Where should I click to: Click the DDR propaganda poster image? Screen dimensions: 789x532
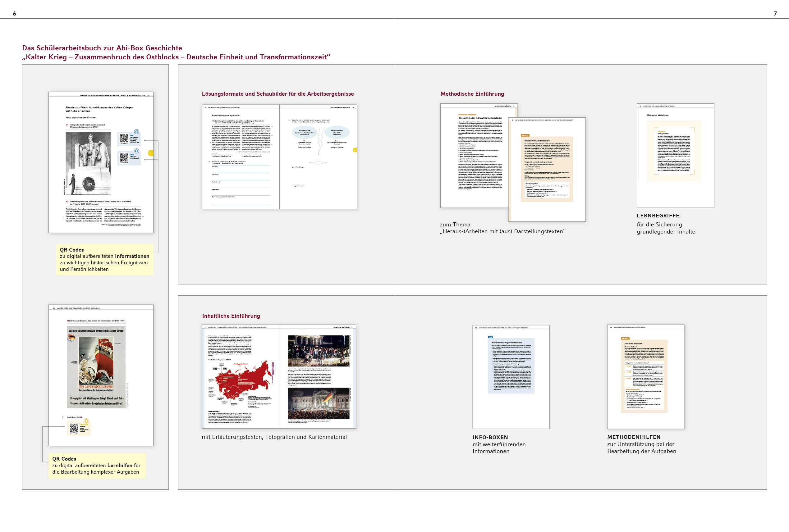click(x=96, y=367)
